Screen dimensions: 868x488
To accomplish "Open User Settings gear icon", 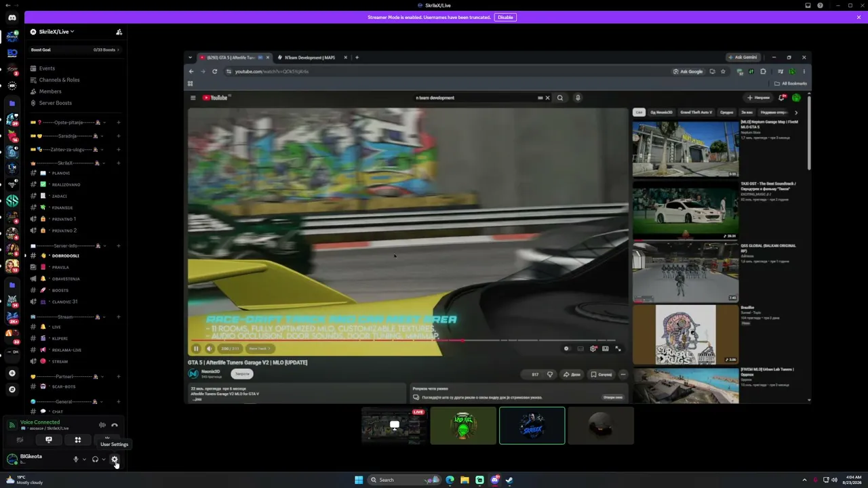I will click(x=115, y=460).
